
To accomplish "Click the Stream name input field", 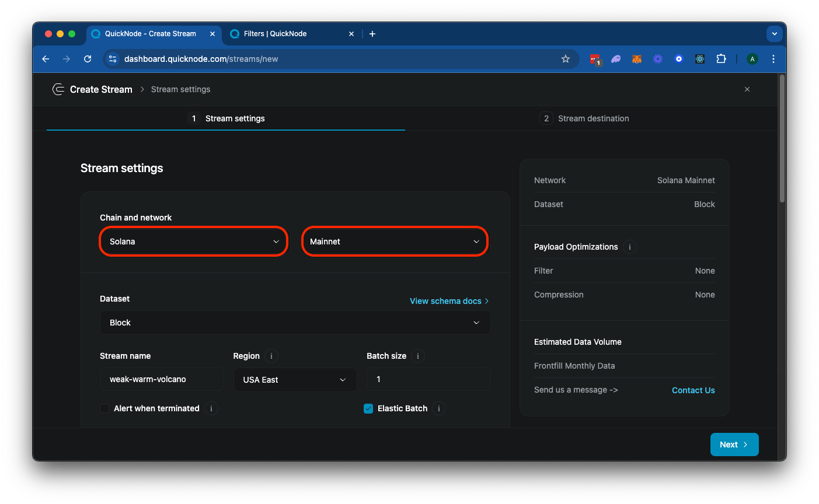I will pyautogui.click(x=162, y=379).
